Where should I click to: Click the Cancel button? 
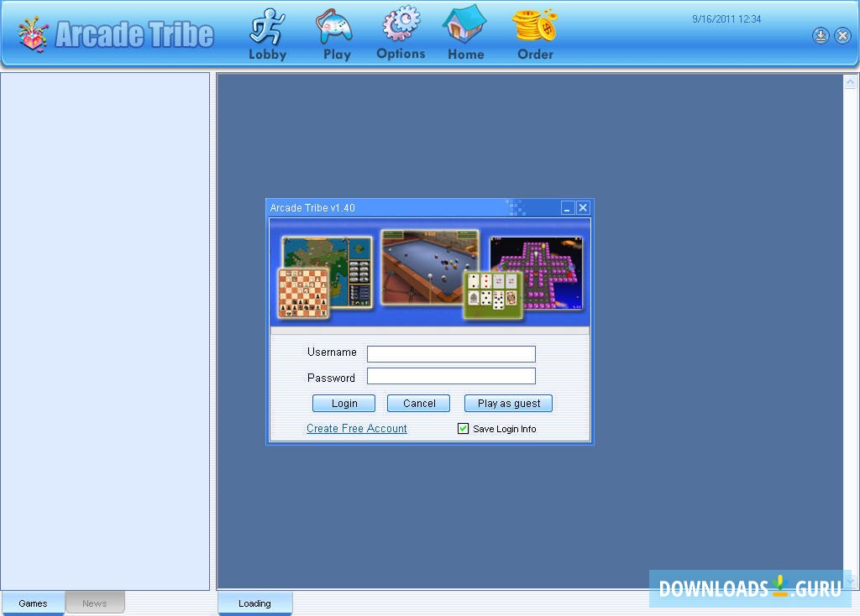point(419,404)
